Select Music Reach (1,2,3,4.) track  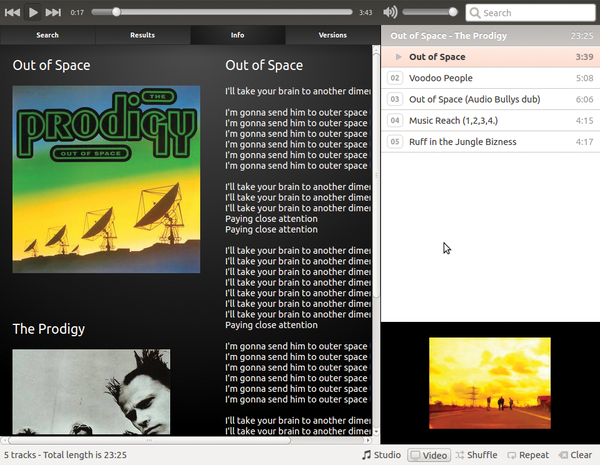491,121
